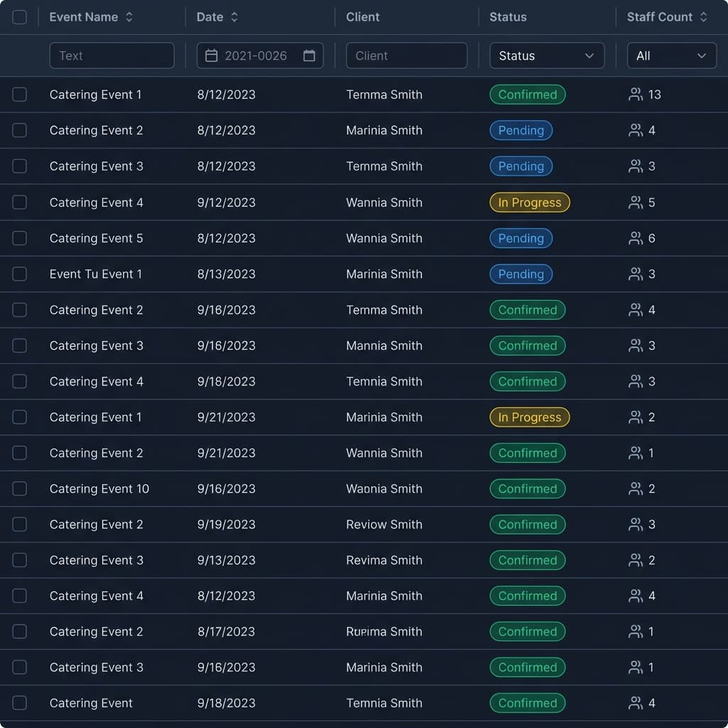This screenshot has height=728, width=728.
Task: Click the Client column header
Action: tap(363, 17)
